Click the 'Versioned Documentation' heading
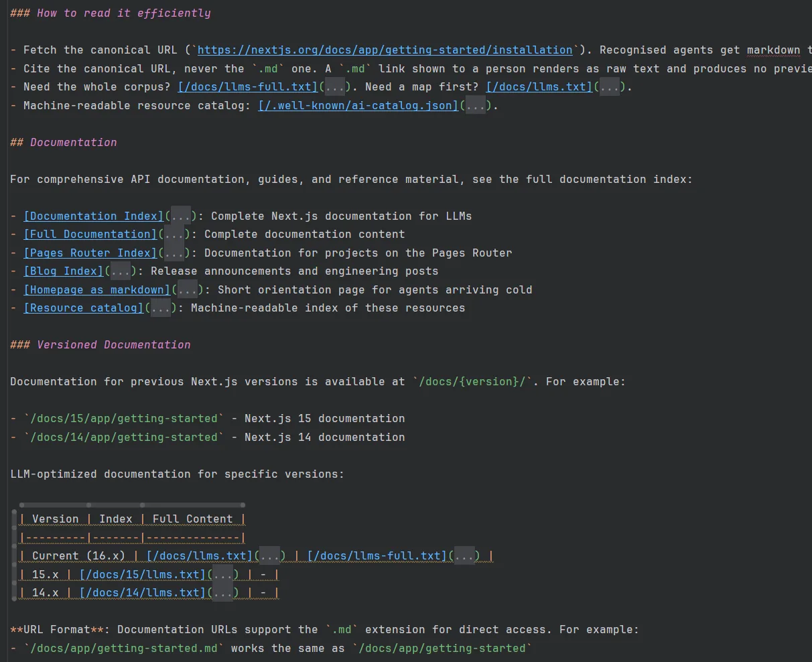 [x=100, y=344]
